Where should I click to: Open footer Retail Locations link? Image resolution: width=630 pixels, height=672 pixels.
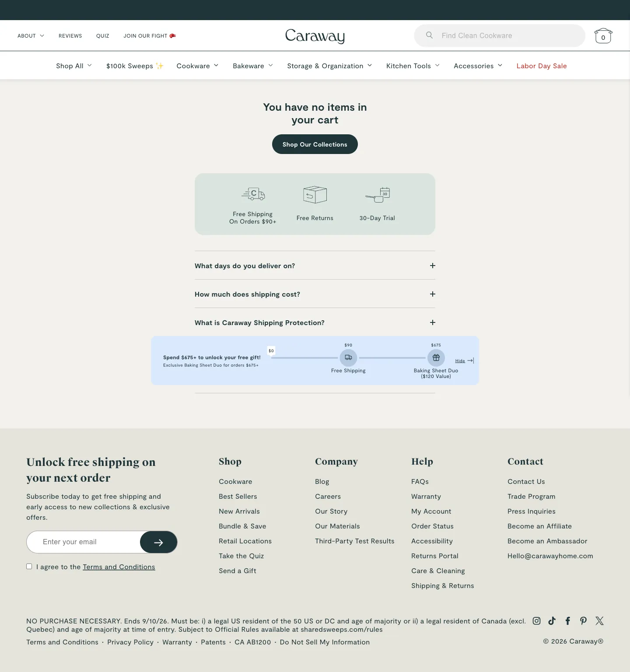(x=245, y=541)
